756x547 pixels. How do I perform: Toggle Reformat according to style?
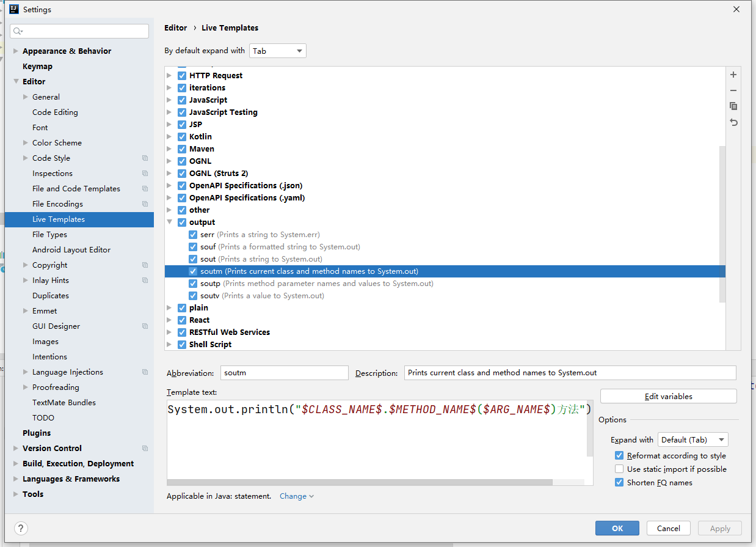tap(619, 456)
